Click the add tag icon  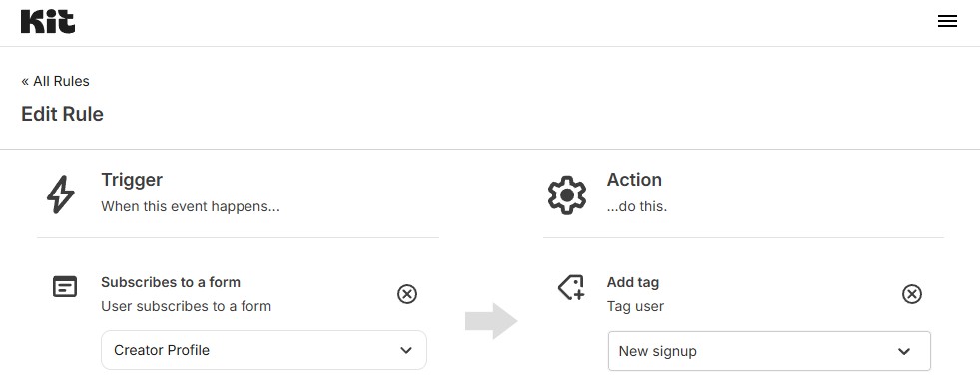tap(571, 287)
